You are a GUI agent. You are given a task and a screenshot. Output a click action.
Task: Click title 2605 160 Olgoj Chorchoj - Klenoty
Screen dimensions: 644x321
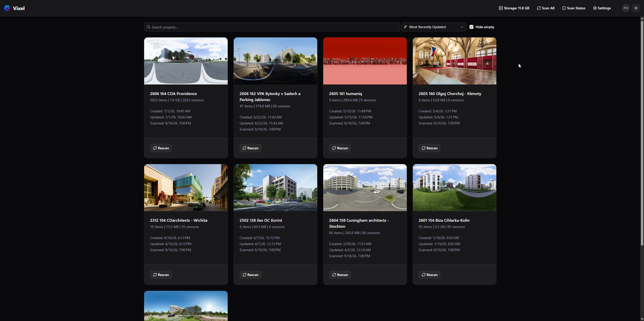tap(450, 94)
